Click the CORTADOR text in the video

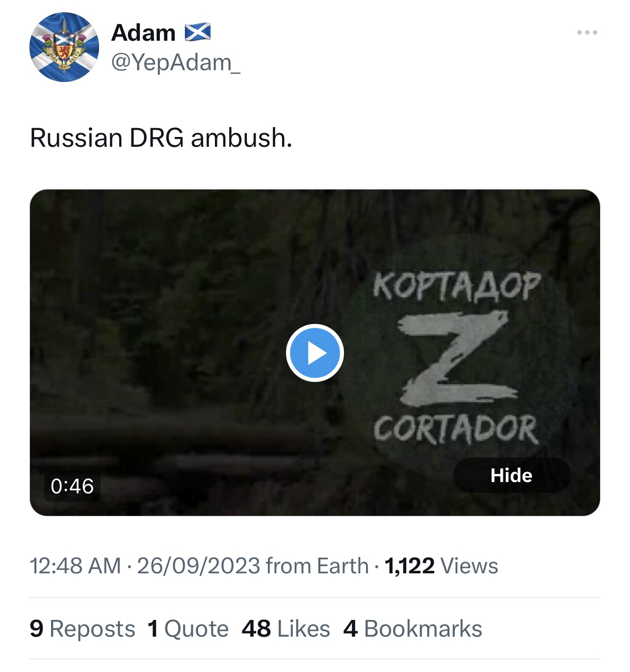click(x=456, y=430)
